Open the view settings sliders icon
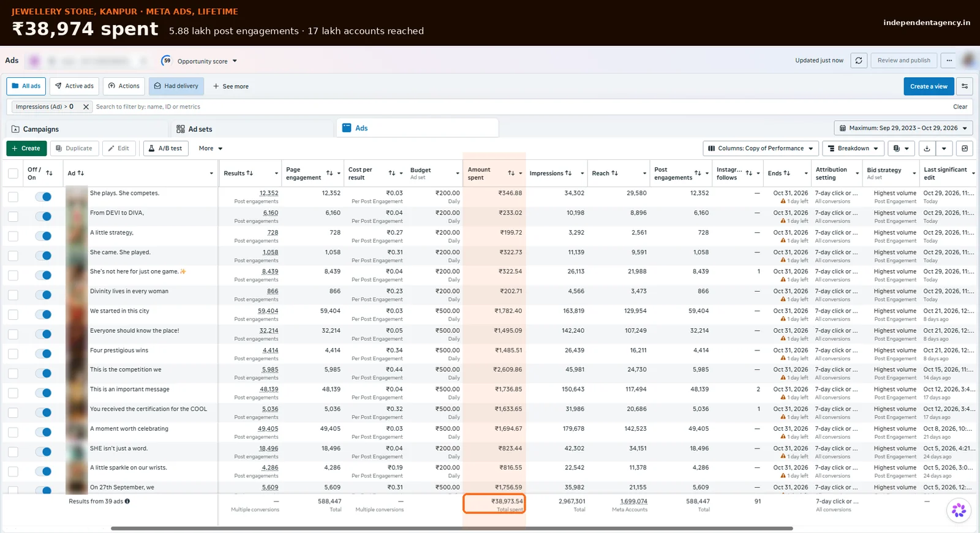 [x=965, y=86]
